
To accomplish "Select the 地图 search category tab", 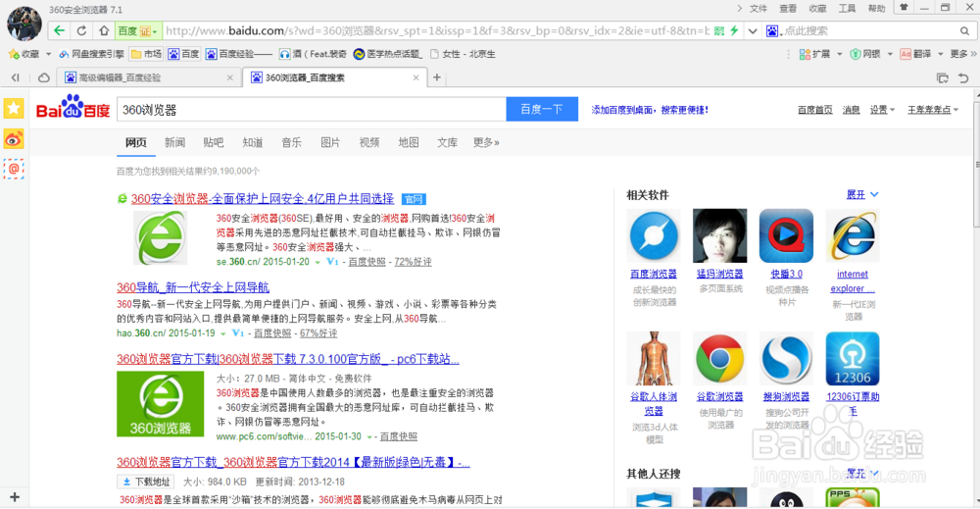I will [x=408, y=142].
